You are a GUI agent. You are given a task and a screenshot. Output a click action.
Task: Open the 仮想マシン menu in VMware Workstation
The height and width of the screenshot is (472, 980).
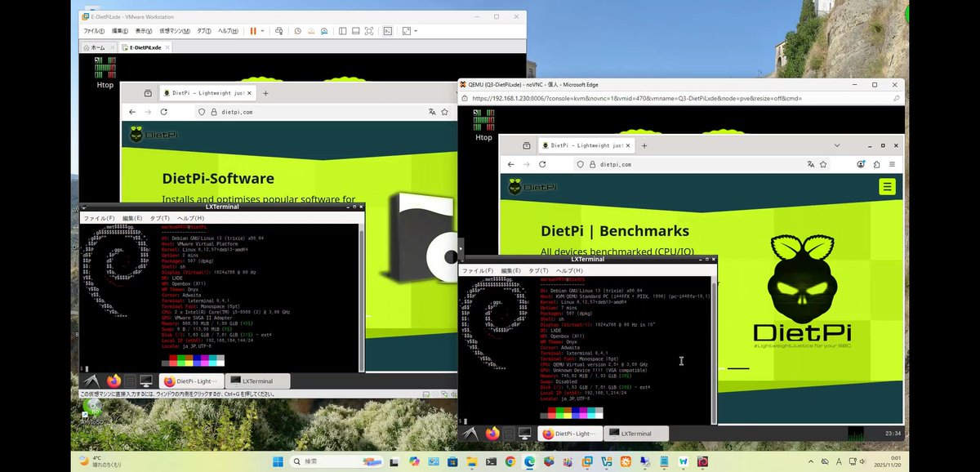tap(174, 31)
